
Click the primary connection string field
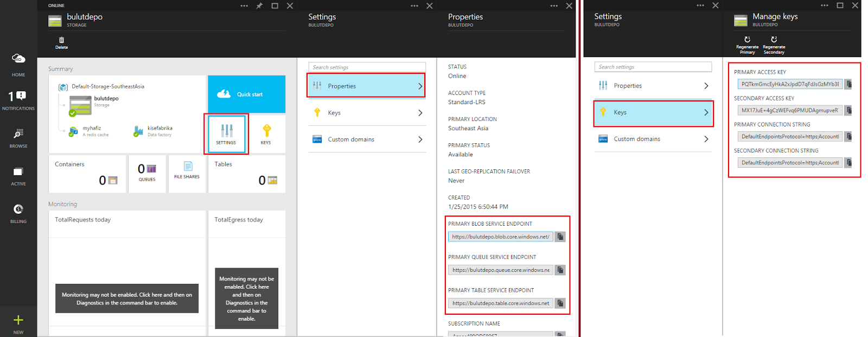pyautogui.click(x=790, y=136)
